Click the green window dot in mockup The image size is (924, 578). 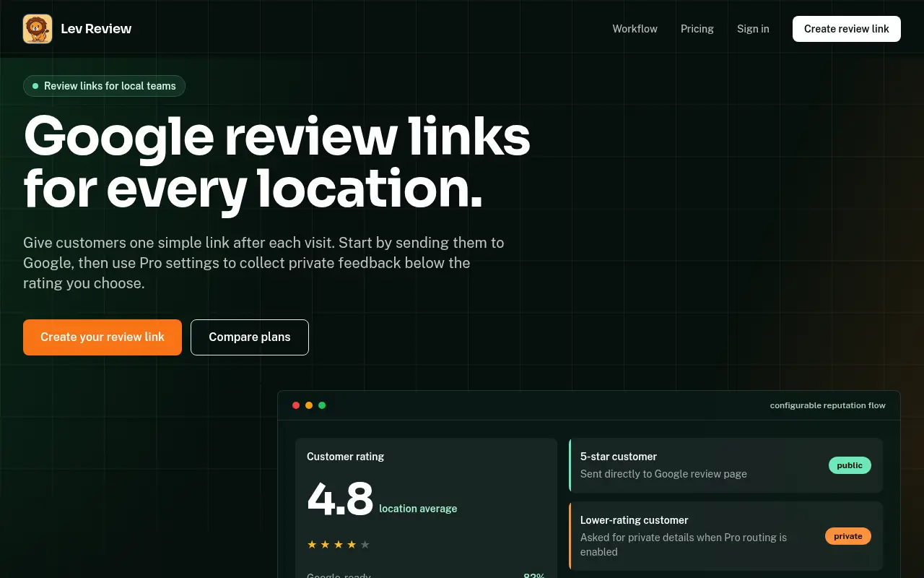pyautogui.click(x=322, y=405)
